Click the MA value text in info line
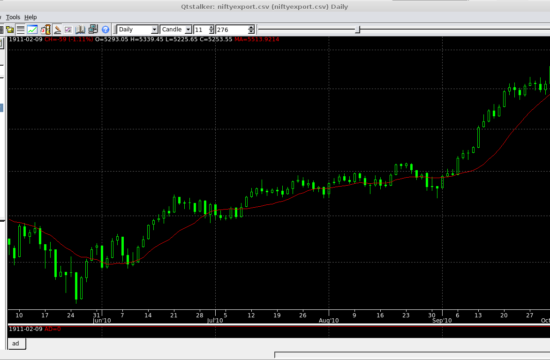 257,39
